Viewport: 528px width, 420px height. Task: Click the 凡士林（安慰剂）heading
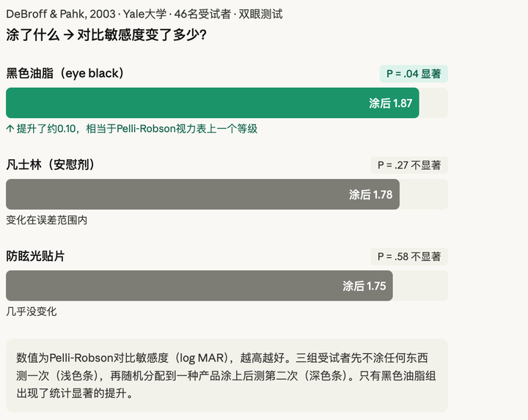[51, 165]
